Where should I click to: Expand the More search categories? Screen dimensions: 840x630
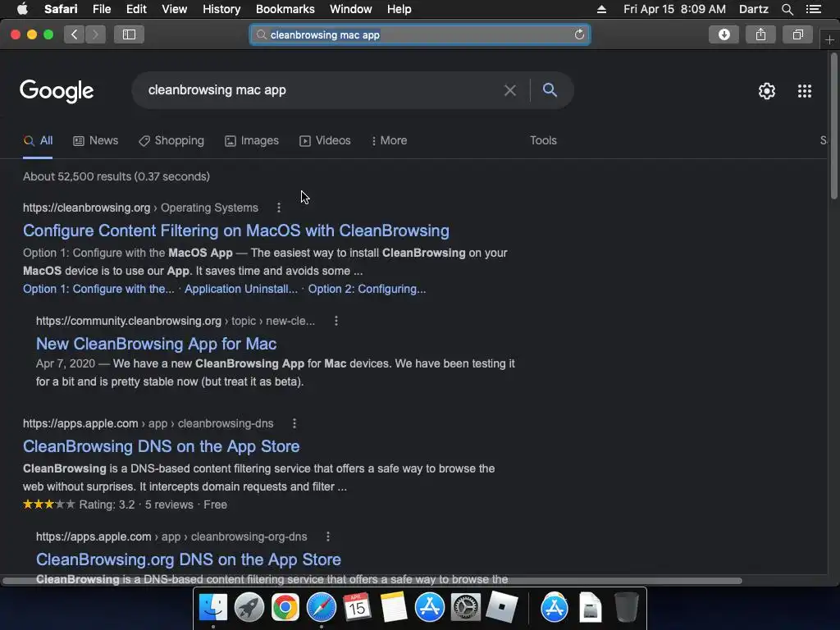coord(390,141)
